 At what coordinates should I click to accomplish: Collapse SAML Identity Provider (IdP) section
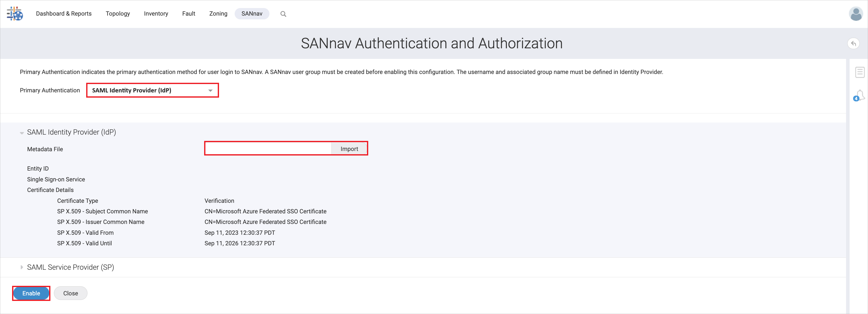(x=22, y=133)
